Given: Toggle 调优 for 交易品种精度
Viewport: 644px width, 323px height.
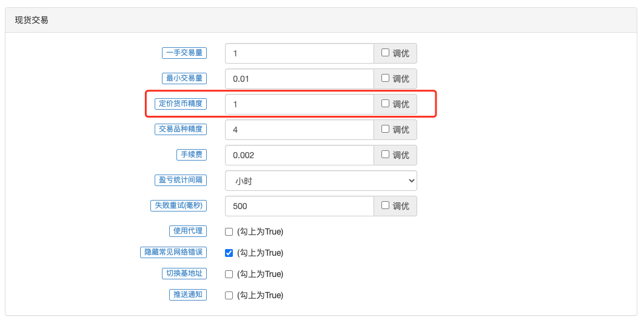Looking at the screenshot, I should click(386, 129).
